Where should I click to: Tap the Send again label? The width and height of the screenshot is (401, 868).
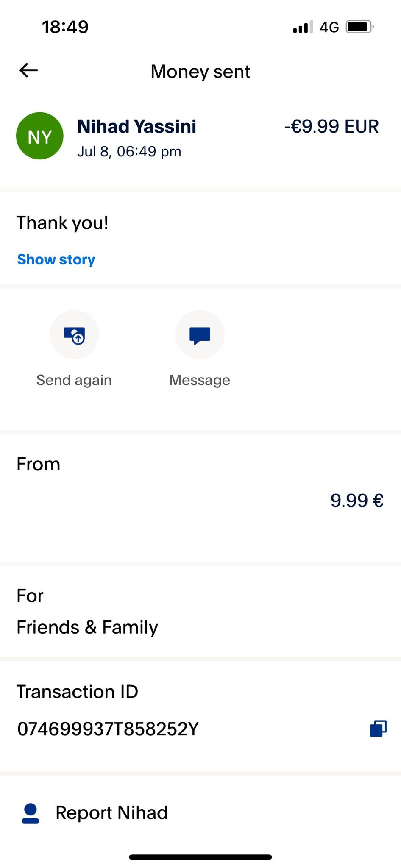74,380
